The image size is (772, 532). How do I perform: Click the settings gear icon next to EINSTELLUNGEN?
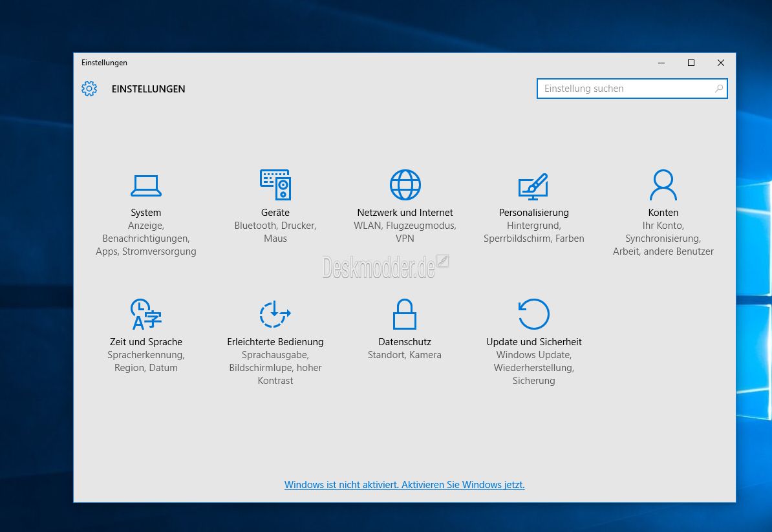point(89,89)
